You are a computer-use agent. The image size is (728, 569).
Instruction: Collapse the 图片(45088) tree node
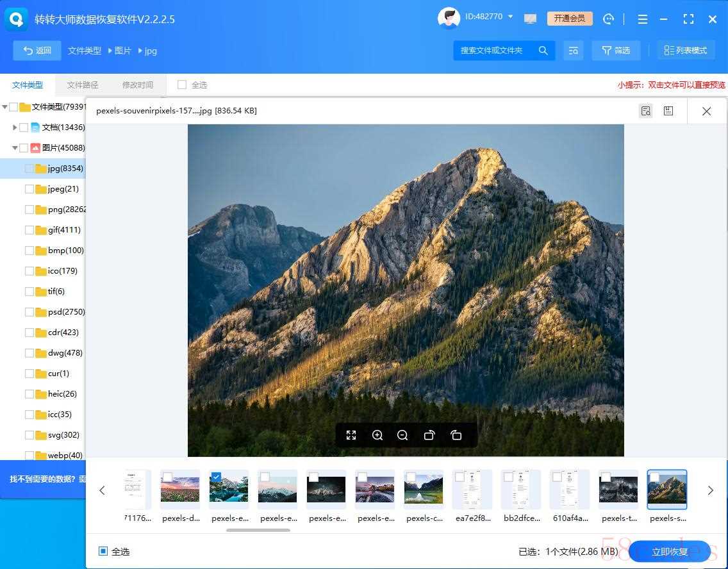[15, 147]
